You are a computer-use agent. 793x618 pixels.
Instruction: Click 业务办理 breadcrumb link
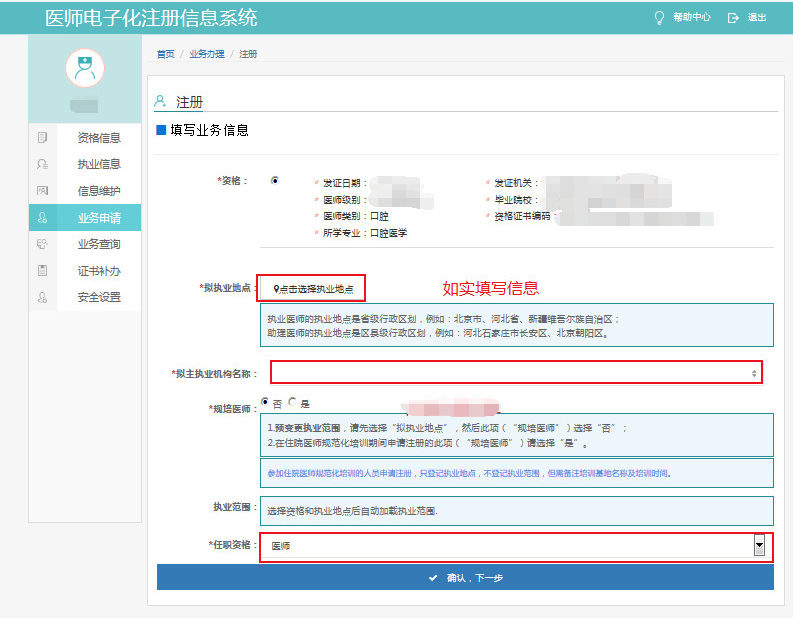click(x=207, y=54)
